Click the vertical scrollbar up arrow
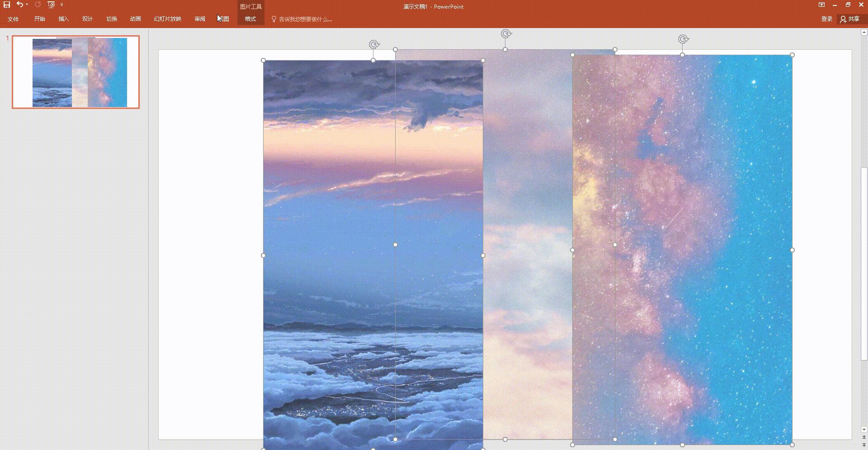The height and width of the screenshot is (450, 868). click(864, 33)
